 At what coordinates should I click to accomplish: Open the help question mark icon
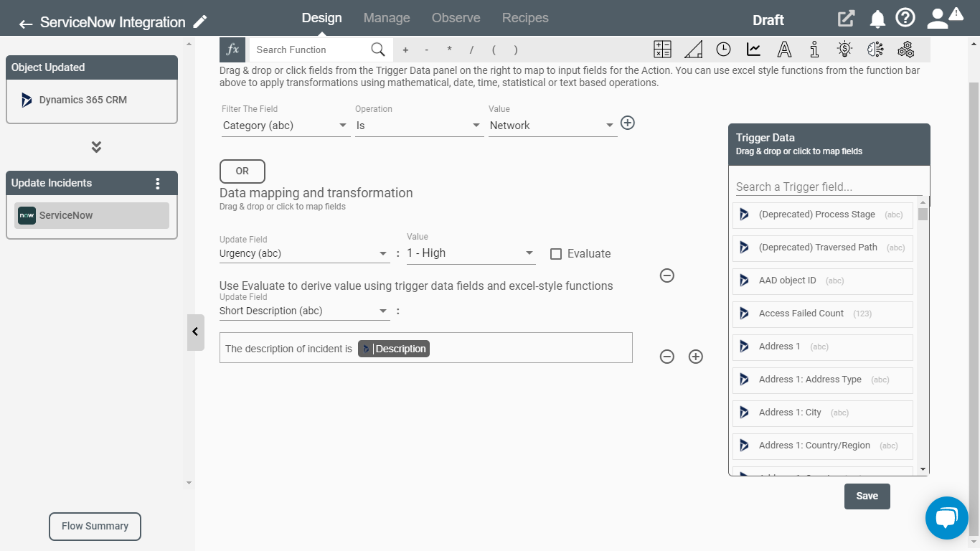point(906,18)
